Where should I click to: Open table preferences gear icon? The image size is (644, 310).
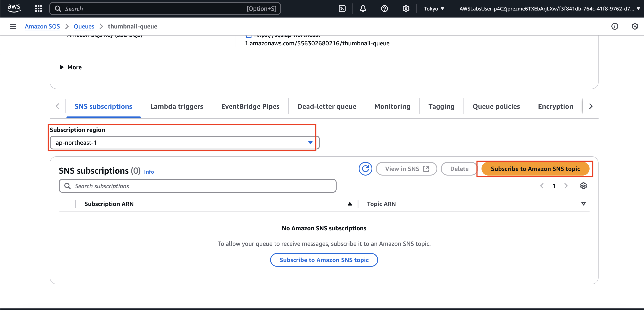[583, 186]
